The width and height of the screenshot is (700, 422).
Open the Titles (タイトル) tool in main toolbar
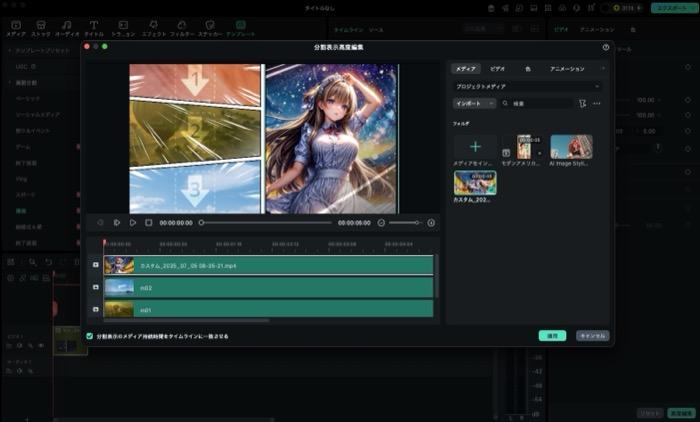coord(94,29)
